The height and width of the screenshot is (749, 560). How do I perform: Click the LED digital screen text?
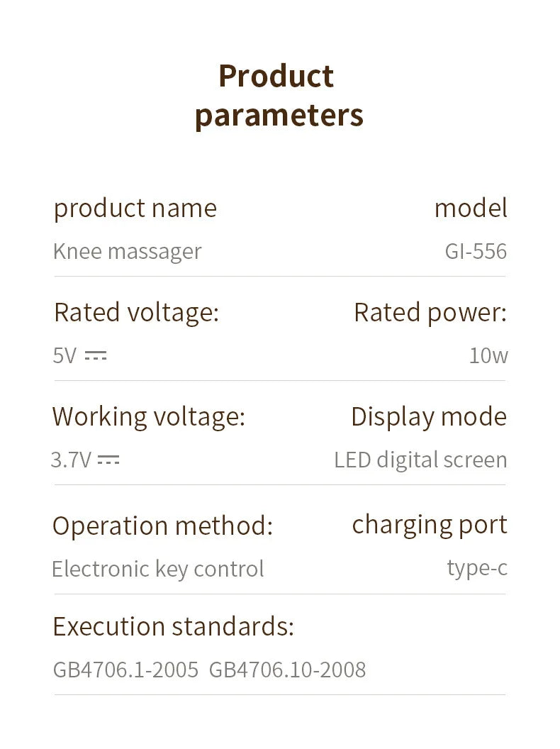tap(420, 460)
